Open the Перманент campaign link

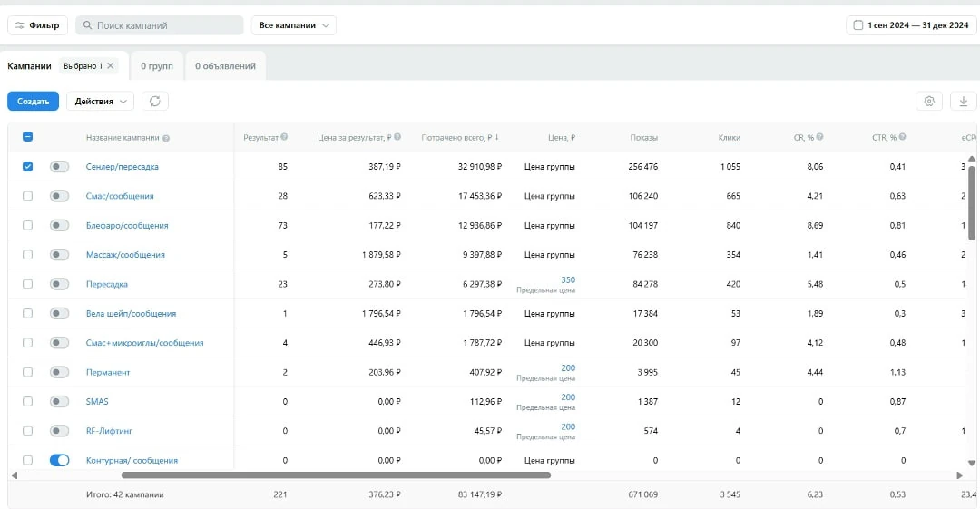(x=107, y=373)
